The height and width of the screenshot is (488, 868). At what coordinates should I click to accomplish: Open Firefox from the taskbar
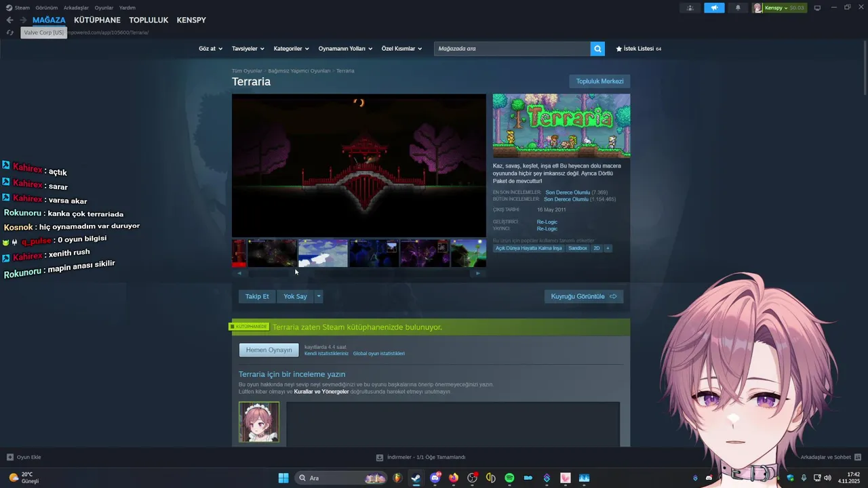454,478
